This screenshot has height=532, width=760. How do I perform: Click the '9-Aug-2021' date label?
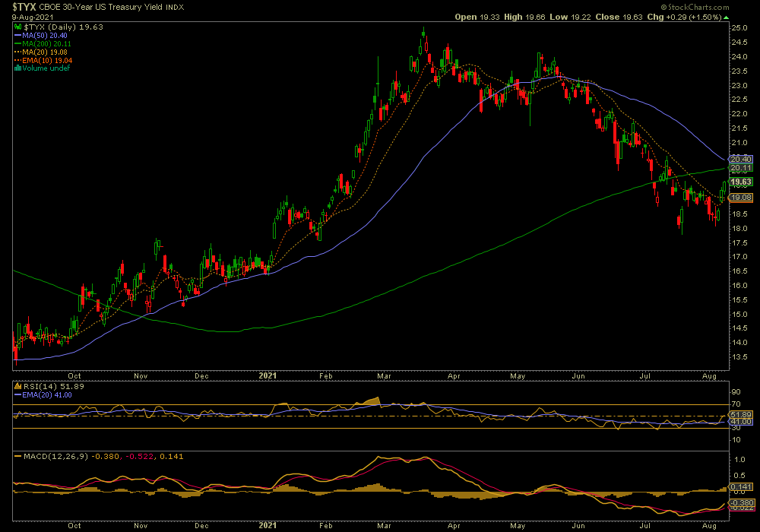coord(33,17)
